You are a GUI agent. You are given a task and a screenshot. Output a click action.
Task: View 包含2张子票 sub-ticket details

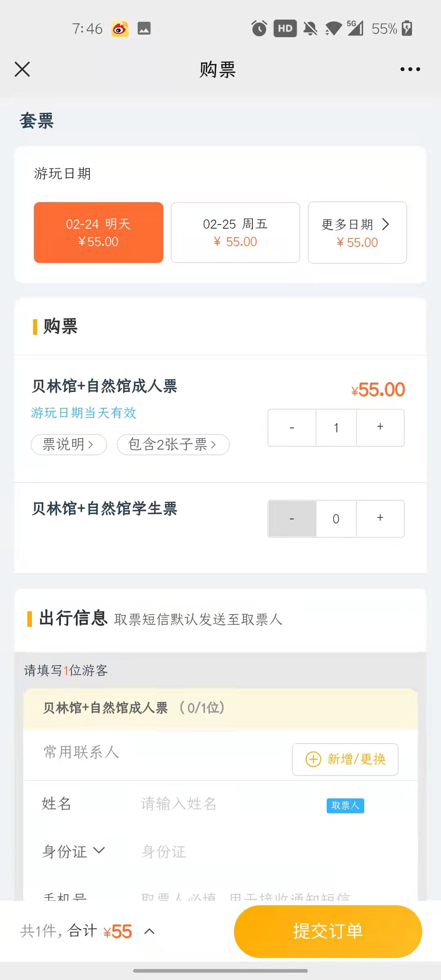(173, 444)
